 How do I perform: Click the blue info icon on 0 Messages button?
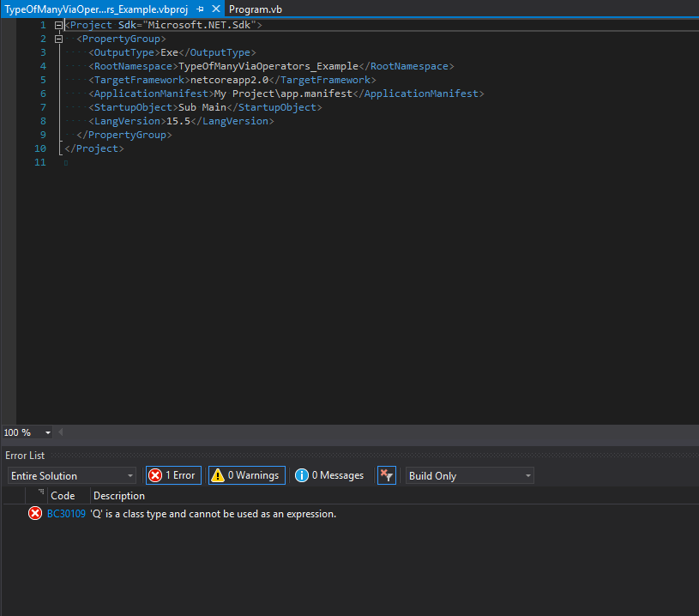point(301,474)
